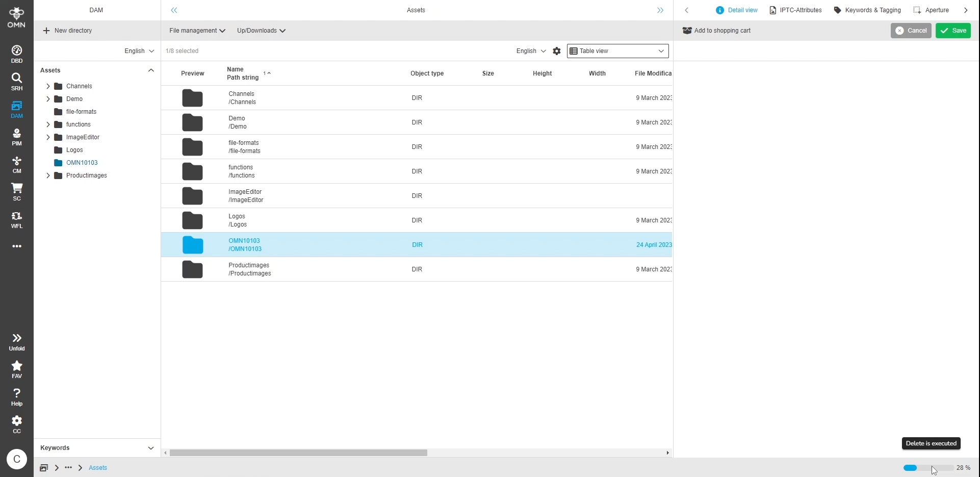Open the File management dropdown menu
The height and width of the screenshot is (477, 980).
click(197, 31)
